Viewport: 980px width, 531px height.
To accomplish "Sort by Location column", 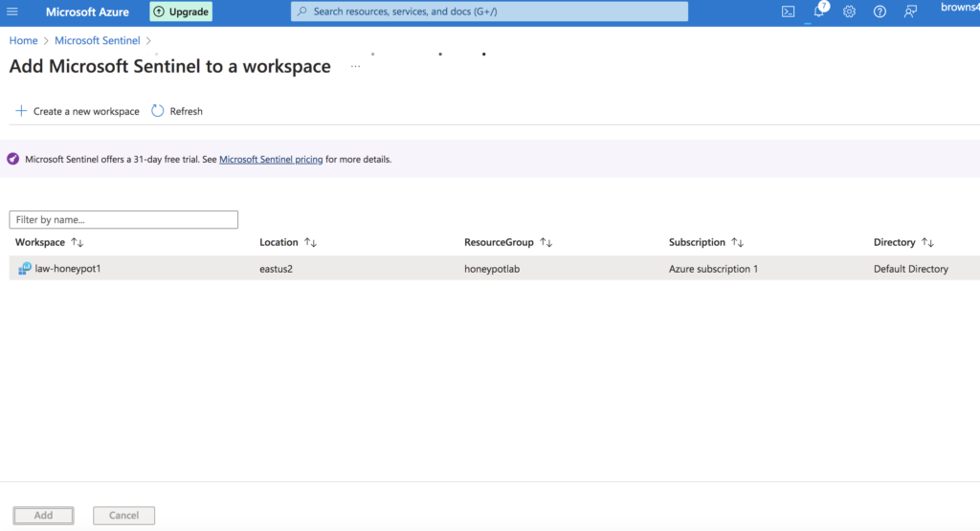I will [x=288, y=242].
